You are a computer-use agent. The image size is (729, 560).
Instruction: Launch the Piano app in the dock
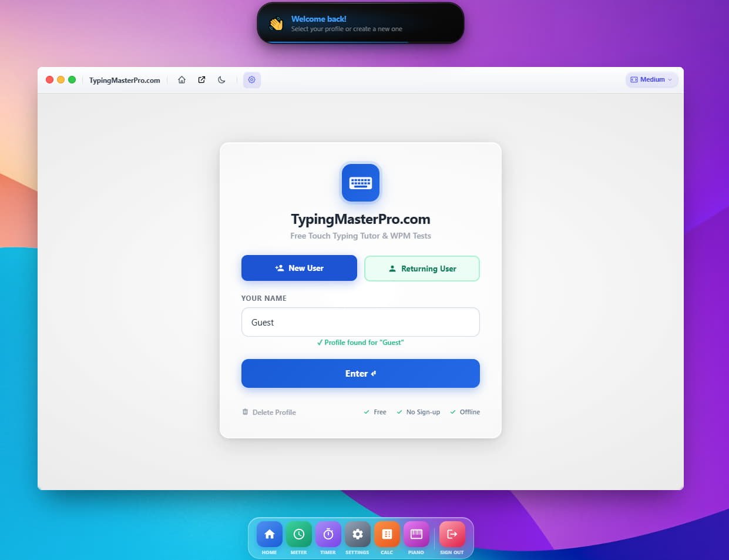tap(416, 534)
